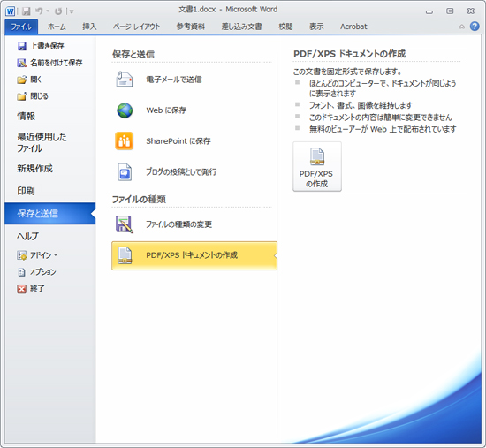Open the ヘルプ section
Viewport: 486px width, 448px height.
tap(27, 236)
